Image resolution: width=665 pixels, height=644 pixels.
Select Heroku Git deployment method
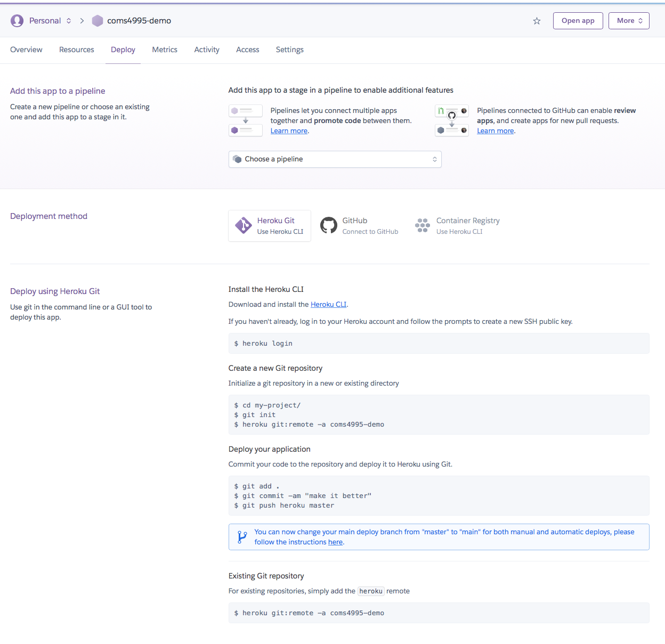(x=270, y=226)
